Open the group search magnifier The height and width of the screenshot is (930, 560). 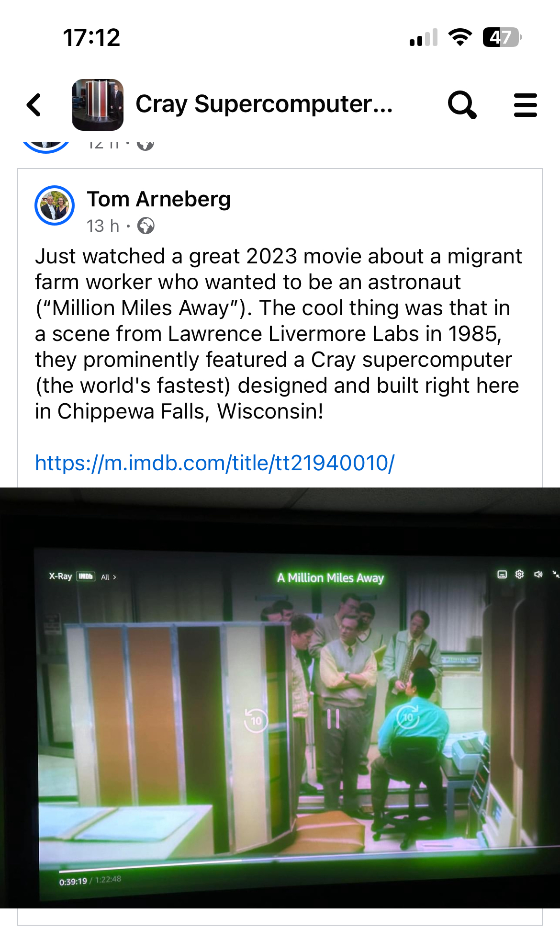tap(462, 105)
